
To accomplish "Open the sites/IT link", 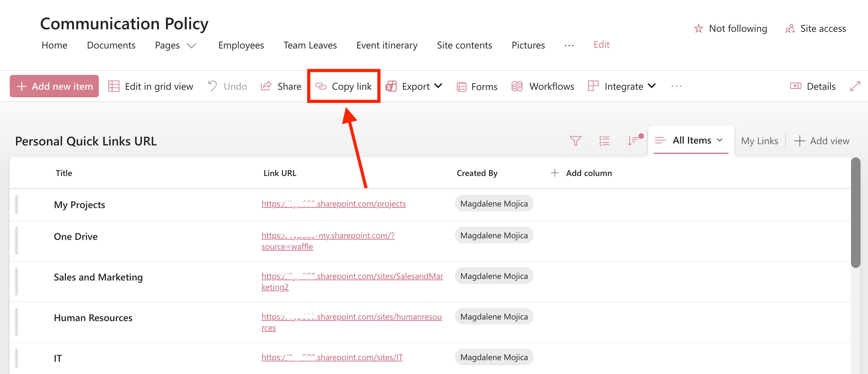I will click(332, 357).
